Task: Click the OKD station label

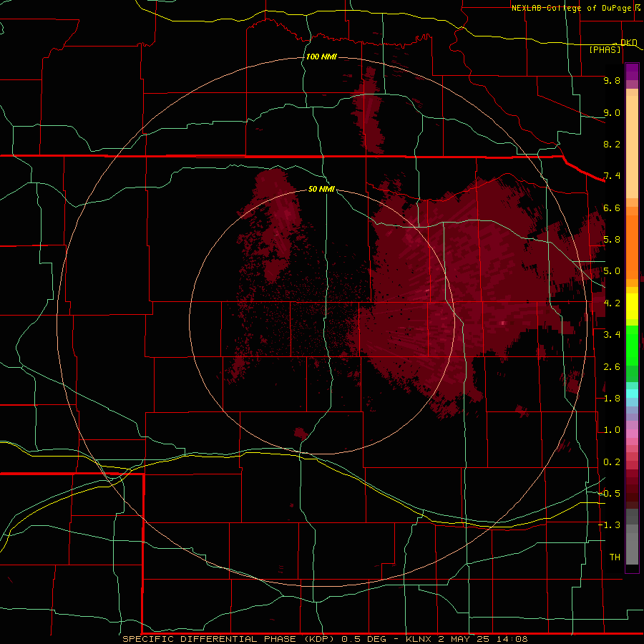Action: [x=628, y=42]
